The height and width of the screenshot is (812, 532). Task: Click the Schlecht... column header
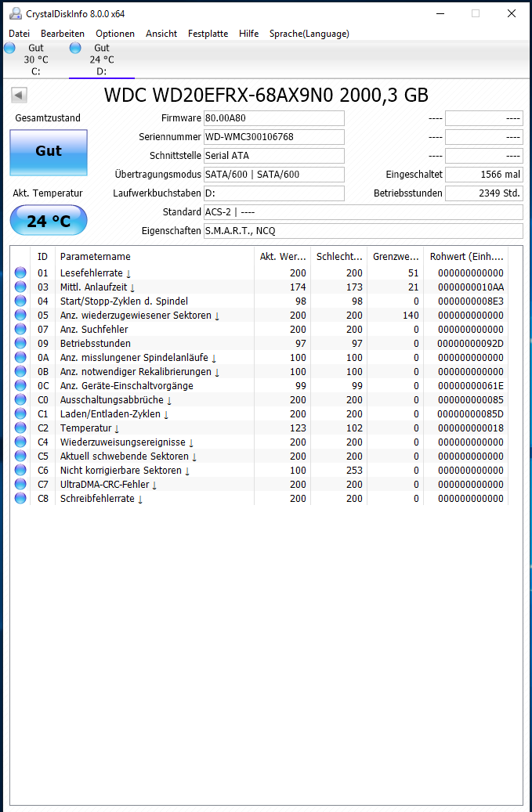(x=339, y=256)
